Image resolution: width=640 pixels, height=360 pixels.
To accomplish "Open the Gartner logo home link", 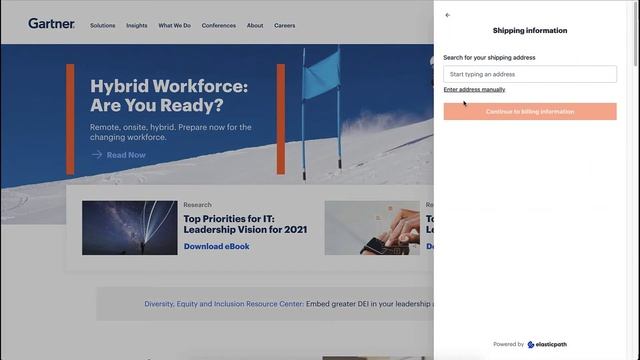I will coord(51,24).
